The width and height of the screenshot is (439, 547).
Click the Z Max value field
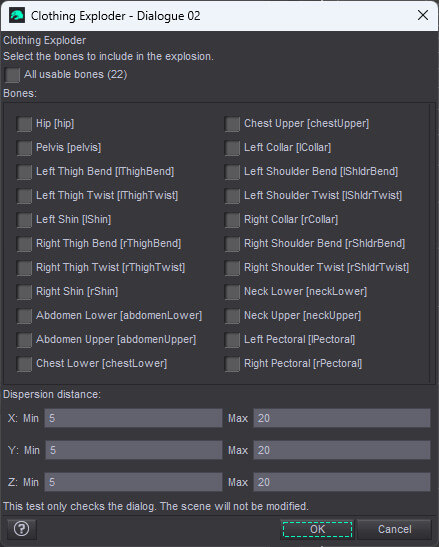click(342, 482)
